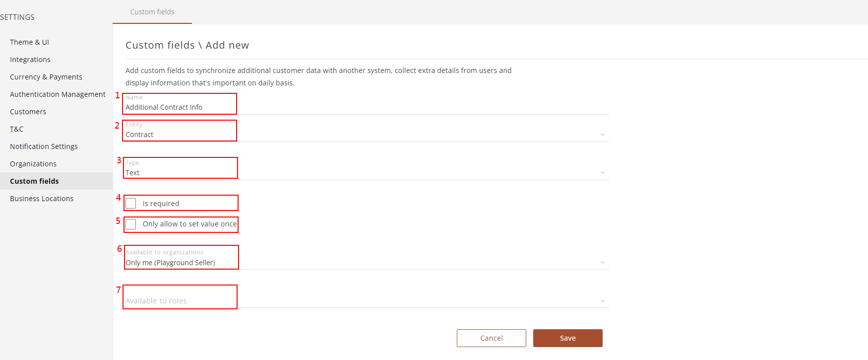This screenshot has width=868, height=360.
Task: Open Authentication Management settings
Action: click(x=58, y=94)
